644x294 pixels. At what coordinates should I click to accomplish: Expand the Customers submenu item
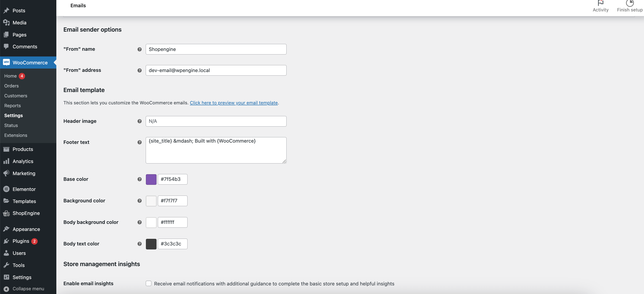tap(16, 95)
